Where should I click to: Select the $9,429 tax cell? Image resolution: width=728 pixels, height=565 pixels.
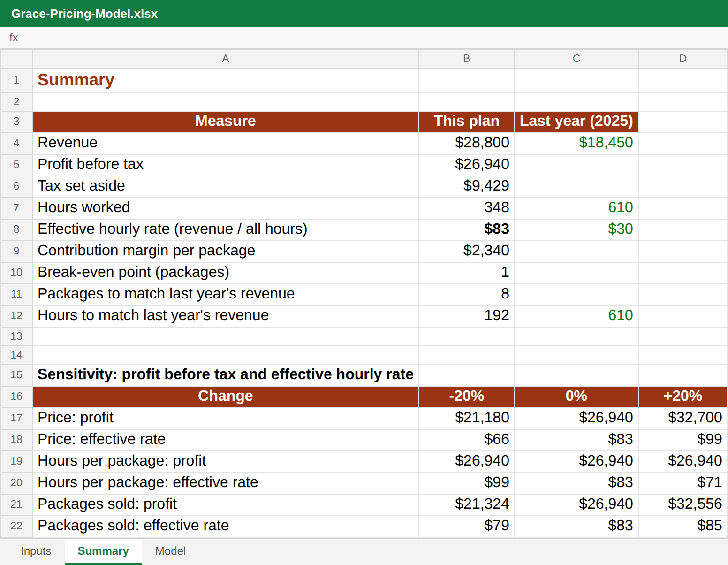coord(467,186)
